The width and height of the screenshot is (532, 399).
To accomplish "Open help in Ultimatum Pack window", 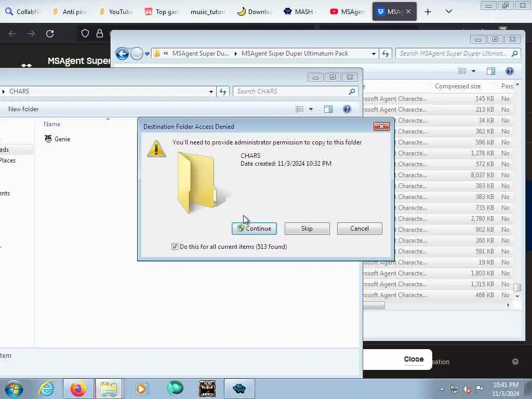I will tap(509, 71).
